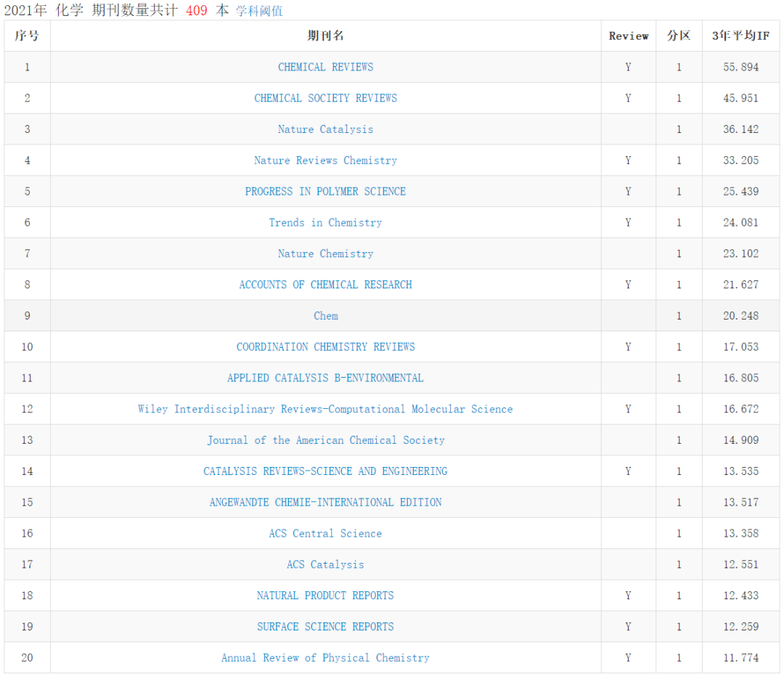Image resolution: width=784 pixels, height=674 pixels.
Task: Select the IF value 16.672
Action: point(741,409)
